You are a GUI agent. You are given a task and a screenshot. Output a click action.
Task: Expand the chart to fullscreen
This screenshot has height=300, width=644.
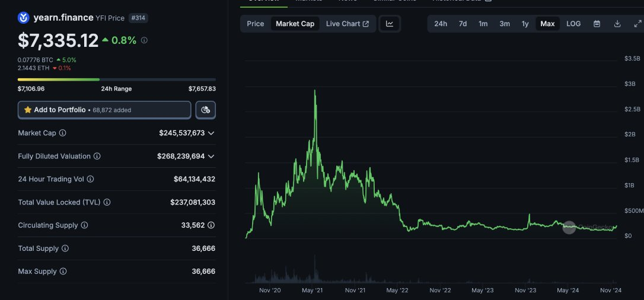coord(637,24)
